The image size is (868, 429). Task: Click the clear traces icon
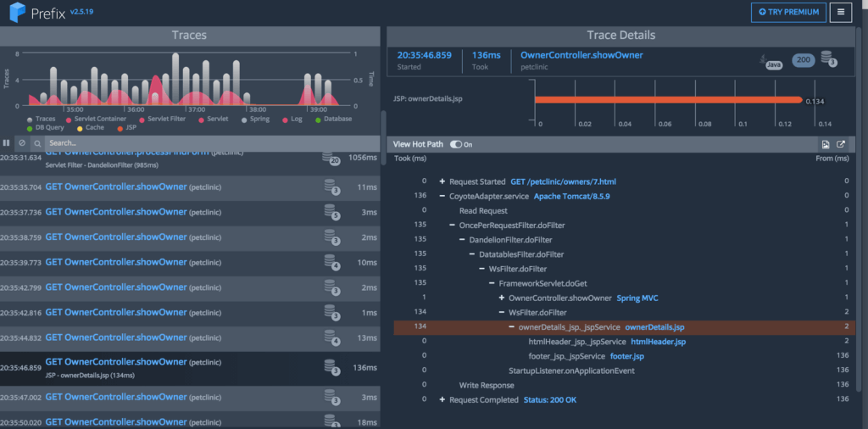21,142
